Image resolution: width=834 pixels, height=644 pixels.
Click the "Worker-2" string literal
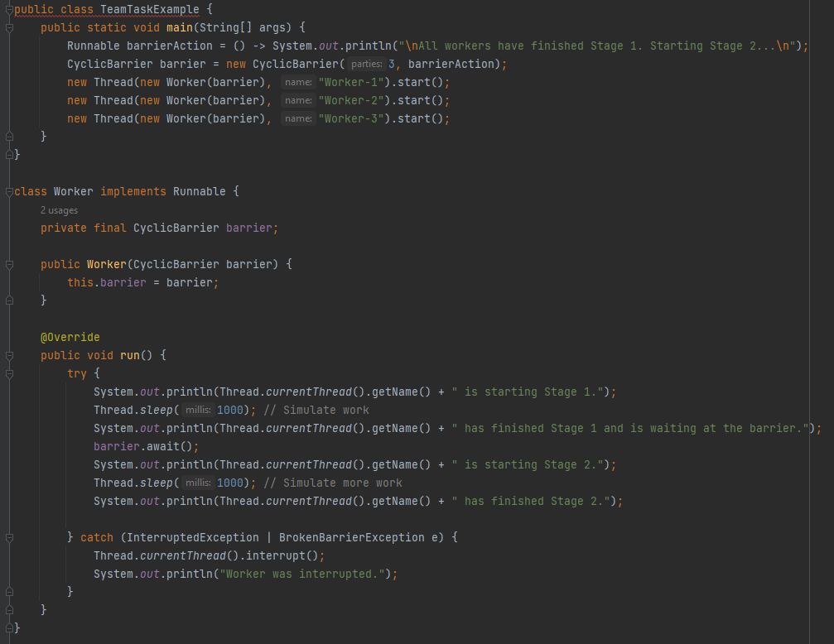[x=354, y=101]
